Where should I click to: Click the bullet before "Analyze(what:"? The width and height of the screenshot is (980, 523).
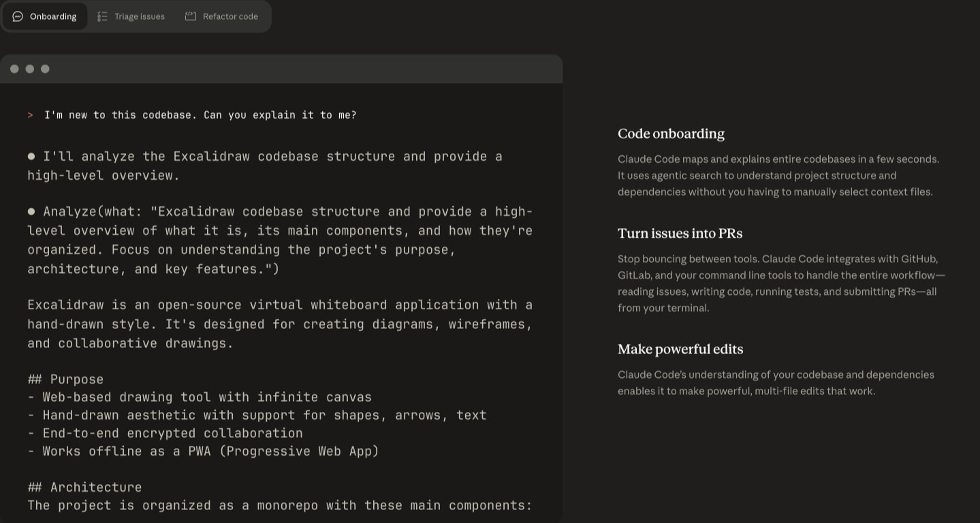pos(31,211)
